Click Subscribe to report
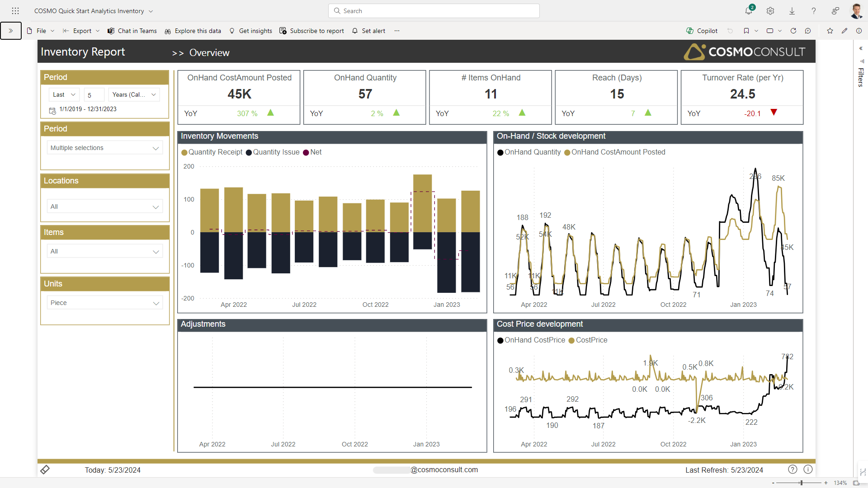The width and height of the screenshot is (868, 488). (x=312, y=31)
